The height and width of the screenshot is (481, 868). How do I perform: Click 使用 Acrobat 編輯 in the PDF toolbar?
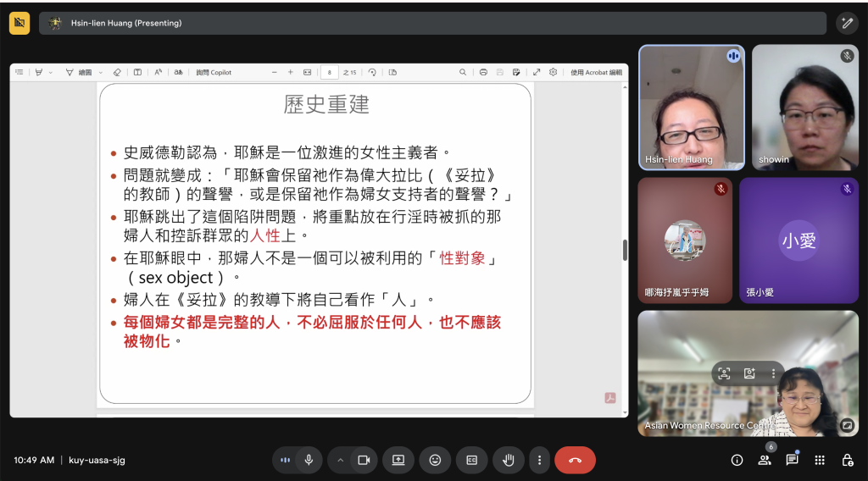click(x=596, y=73)
